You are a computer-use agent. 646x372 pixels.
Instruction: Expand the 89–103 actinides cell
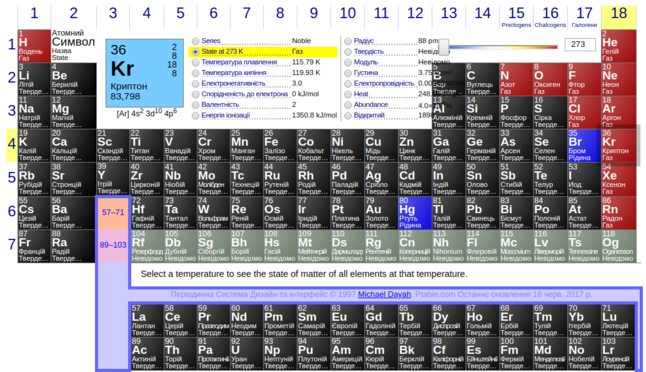coord(113,245)
